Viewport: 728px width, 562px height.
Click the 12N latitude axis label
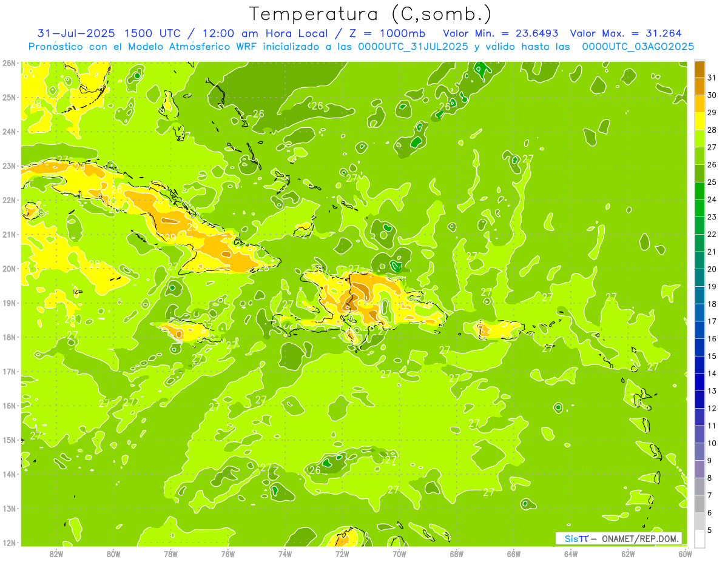[8, 543]
